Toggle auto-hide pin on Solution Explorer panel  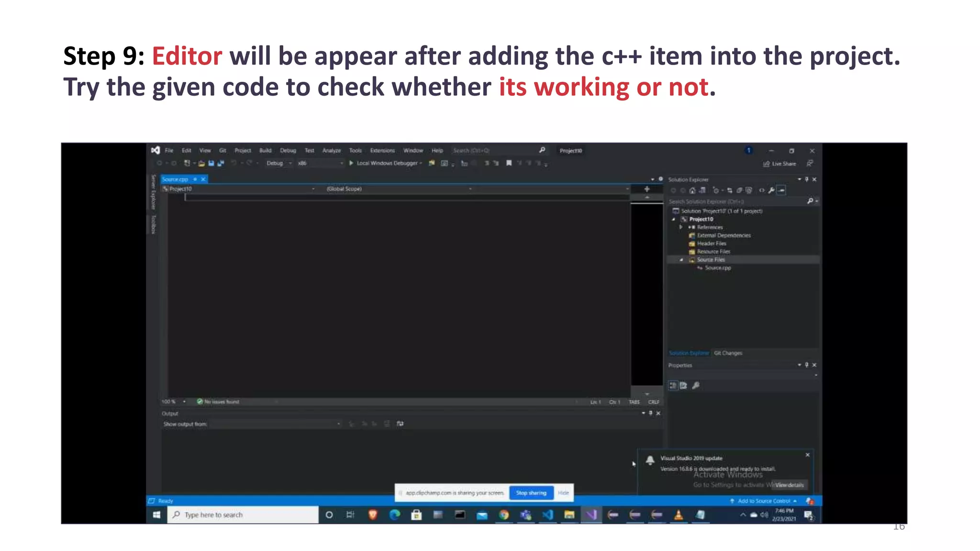807,179
